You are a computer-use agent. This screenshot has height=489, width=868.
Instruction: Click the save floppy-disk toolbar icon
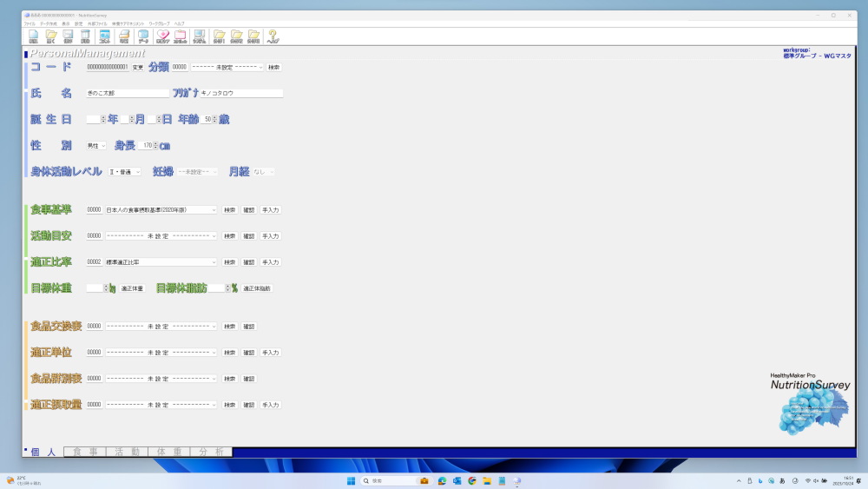click(68, 36)
